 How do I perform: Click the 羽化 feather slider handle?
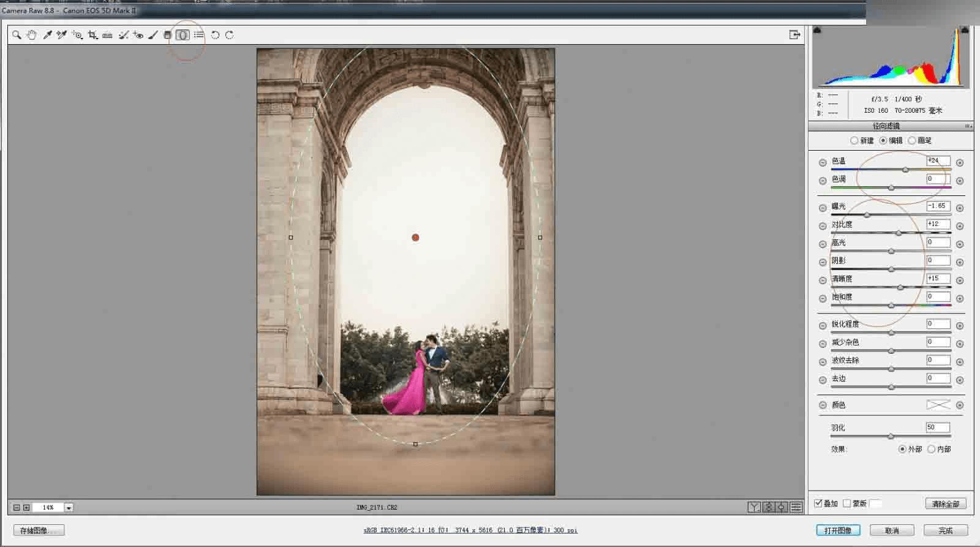pos(891,436)
